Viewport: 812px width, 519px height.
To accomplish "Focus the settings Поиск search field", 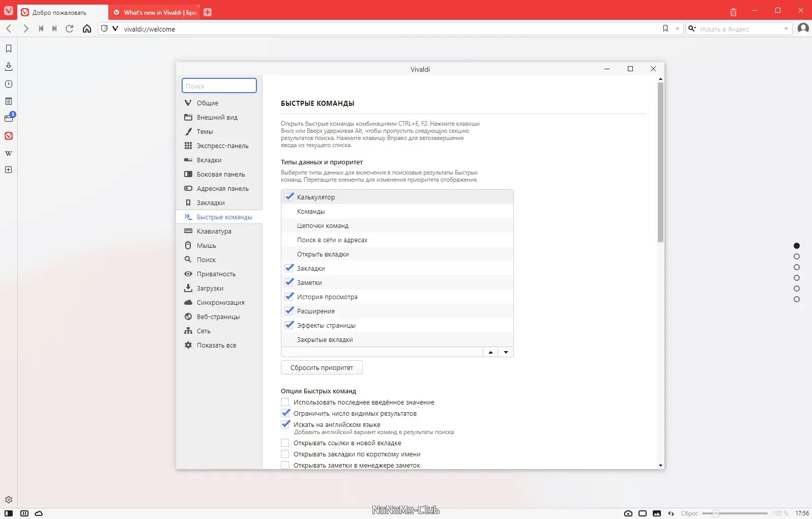I will pos(219,85).
